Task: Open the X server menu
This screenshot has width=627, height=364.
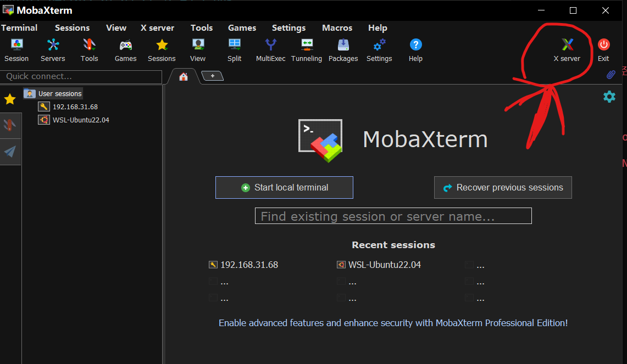Action: coord(157,27)
